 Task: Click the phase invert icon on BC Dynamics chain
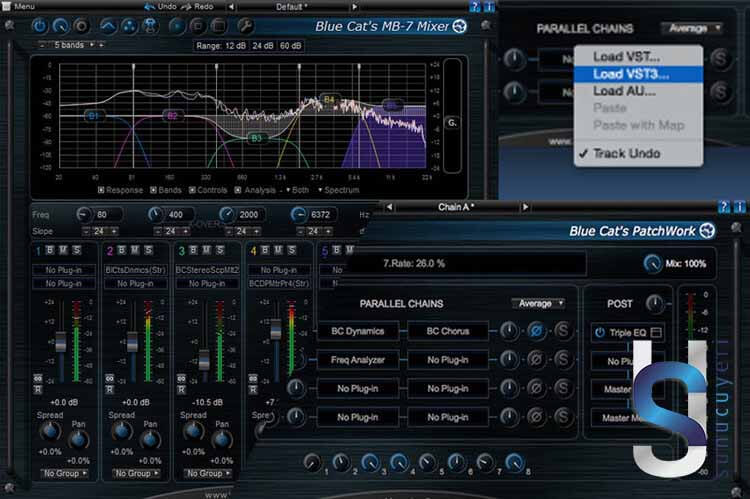(x=536, y=331)
